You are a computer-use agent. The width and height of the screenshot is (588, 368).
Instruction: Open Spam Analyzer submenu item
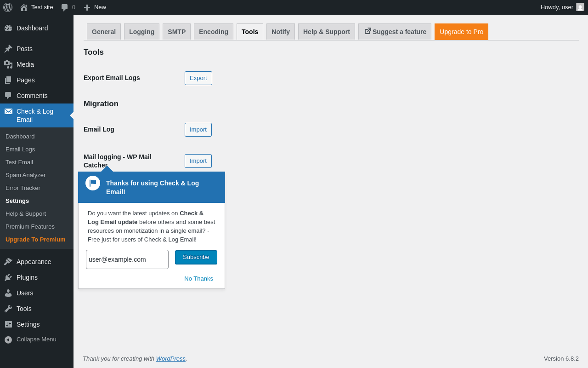tap(26, 175)
